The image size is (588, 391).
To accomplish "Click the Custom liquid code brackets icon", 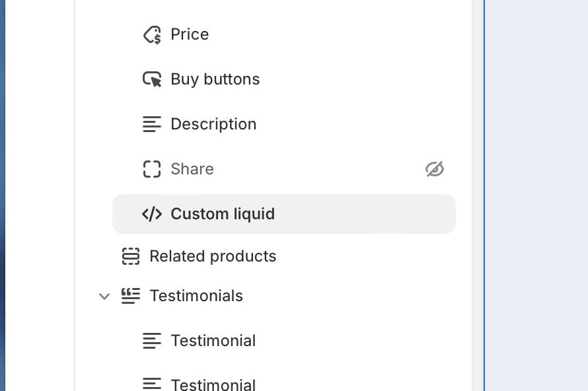I will pos(152,214).
